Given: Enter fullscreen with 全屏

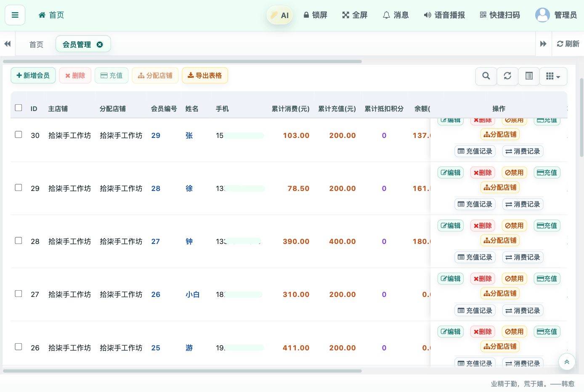Looking at the screenshot, I should (355, 15).
